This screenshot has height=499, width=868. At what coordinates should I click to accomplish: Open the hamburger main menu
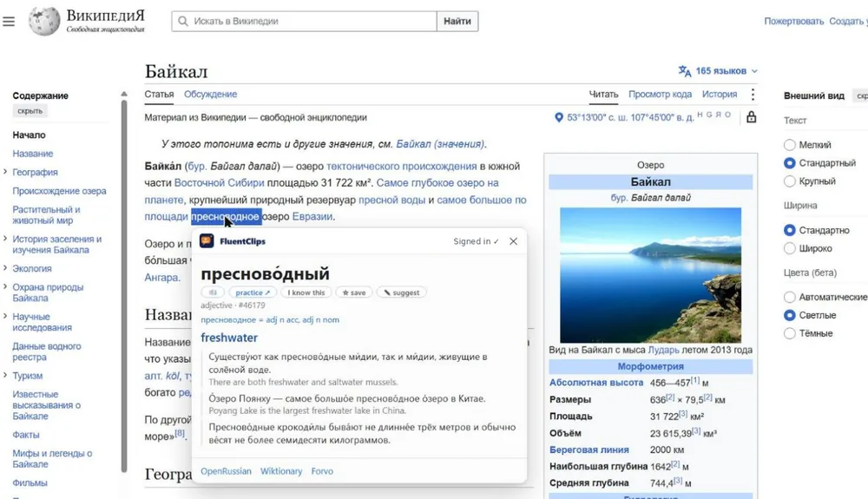tap(9, 22)
